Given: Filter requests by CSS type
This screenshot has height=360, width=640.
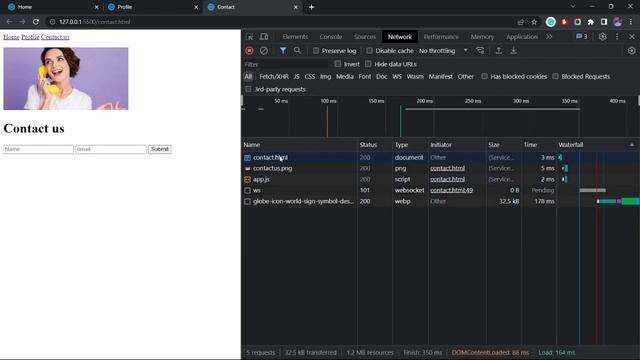Looking at the screenshot, I should [310, 76].
